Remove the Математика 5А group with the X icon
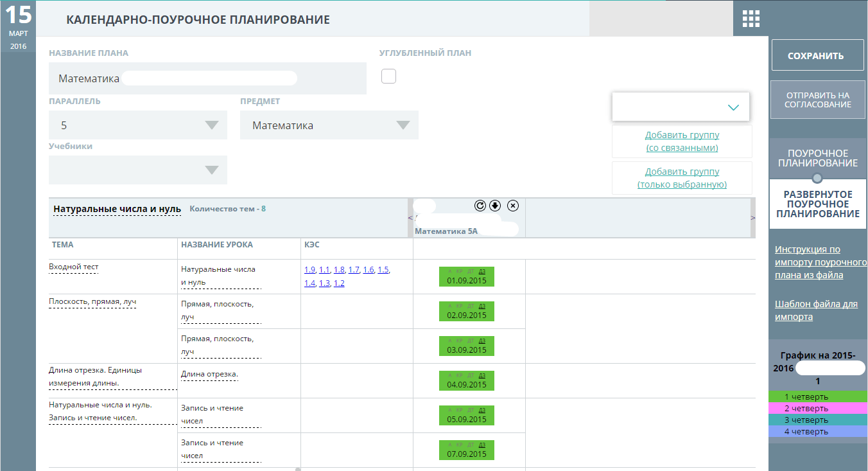Screen dimensions: 868x471 click(512, 206)
